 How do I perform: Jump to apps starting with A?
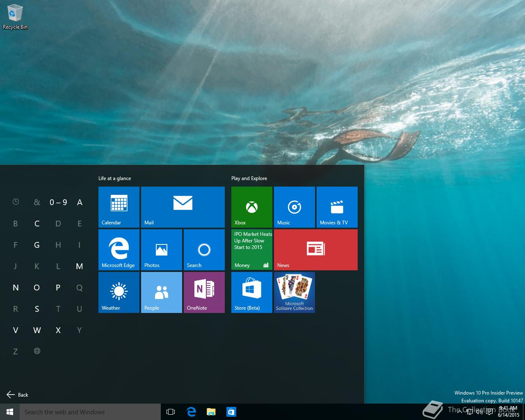click(x=80, y=202)
